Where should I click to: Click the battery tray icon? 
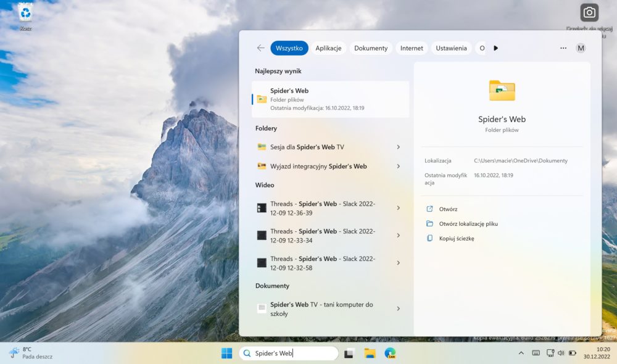[573, 353]
